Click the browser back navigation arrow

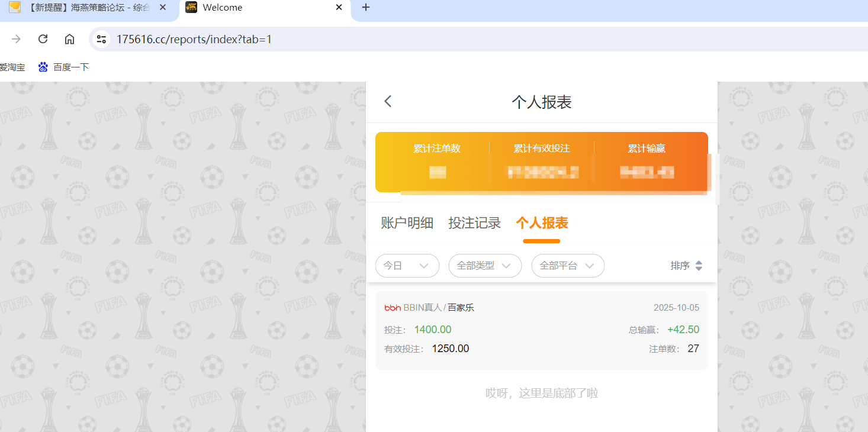[x=16, y=38]
